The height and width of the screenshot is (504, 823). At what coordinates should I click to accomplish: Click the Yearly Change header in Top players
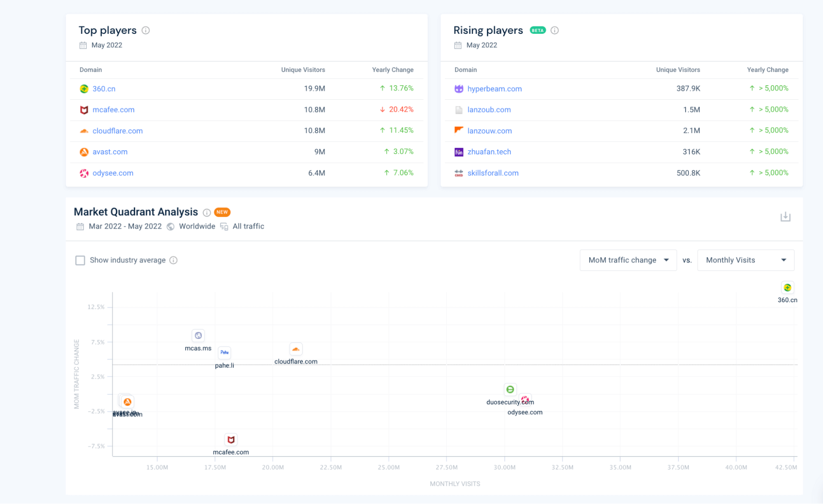pyautogui.click(x=392, y=70)
